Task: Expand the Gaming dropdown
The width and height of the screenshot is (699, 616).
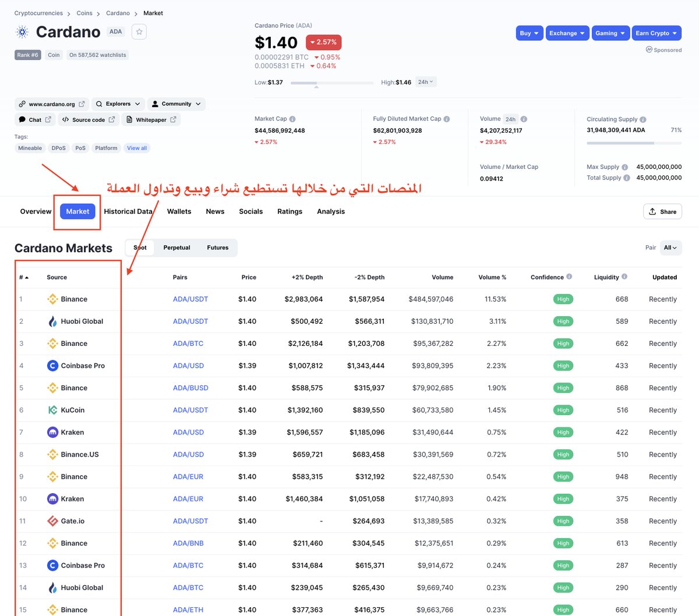Action: 610,33
